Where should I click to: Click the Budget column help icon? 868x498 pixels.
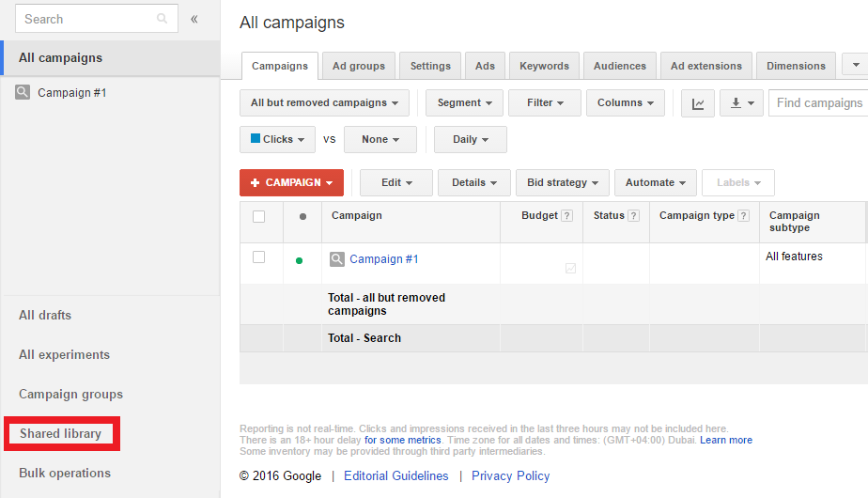566,216
